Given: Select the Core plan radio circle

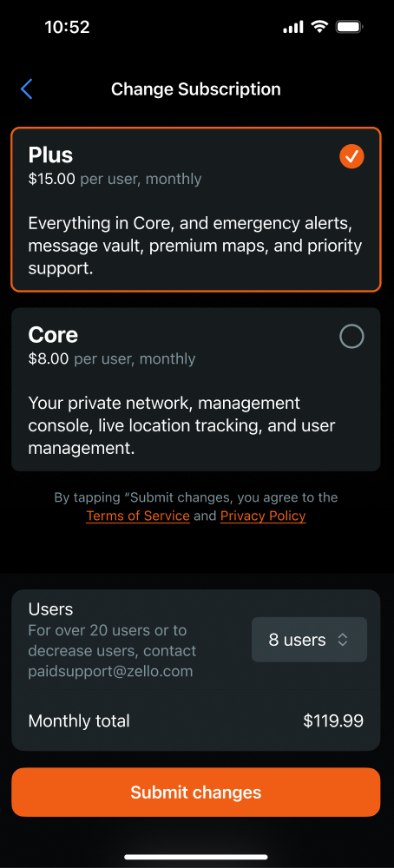Looking at the screenshot, I should [x=351, y=336].
